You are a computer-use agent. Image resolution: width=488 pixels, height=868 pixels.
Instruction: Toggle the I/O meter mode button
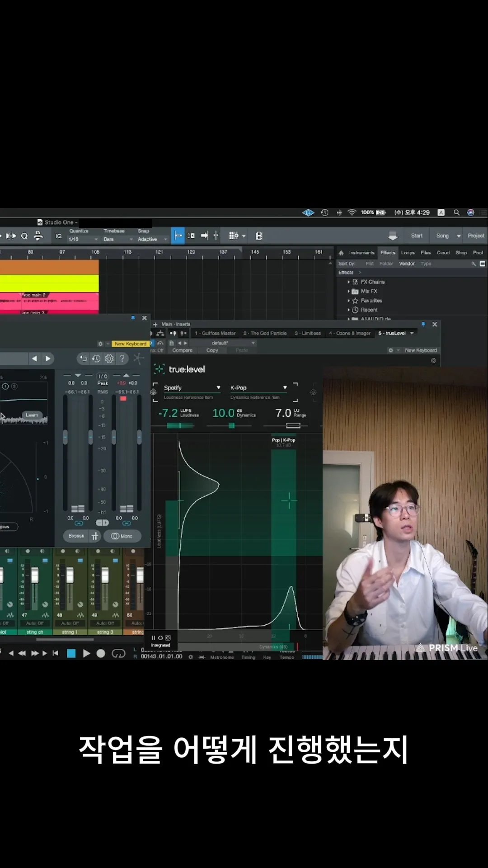(x=103, y=376)
